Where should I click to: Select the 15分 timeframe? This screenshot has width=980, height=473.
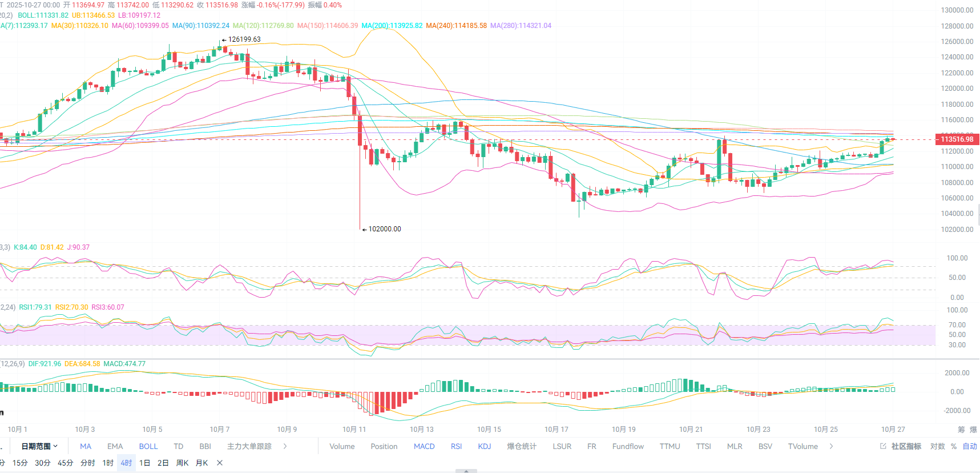tap(20, 463)
